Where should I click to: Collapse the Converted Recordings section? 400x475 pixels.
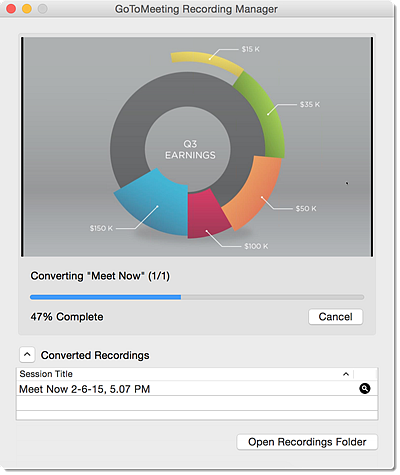tap(27, 355)
